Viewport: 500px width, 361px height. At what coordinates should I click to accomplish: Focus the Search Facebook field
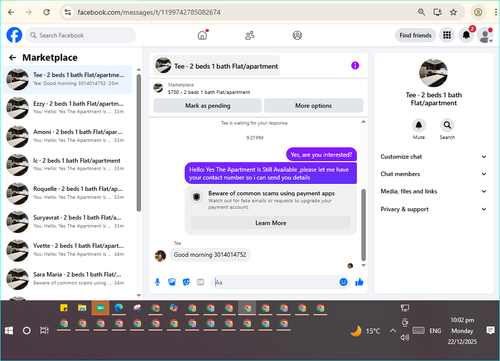tap(81, 35)
